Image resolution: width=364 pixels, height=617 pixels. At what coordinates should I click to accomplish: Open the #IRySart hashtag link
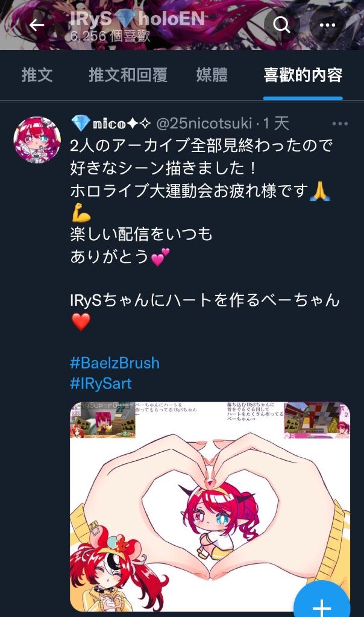click(101, 383)
